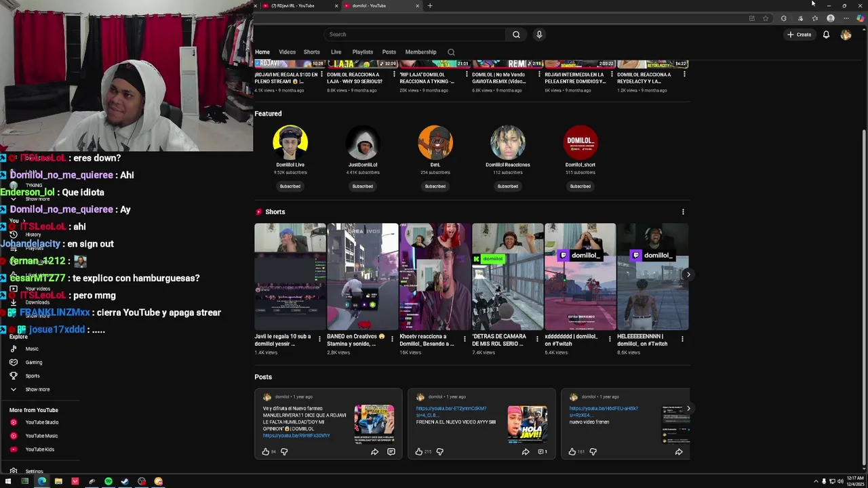Toggle Subscribed on DmL channel
Image resolution: width=868 pixels, height=488 pixels.
pyautogui.click(x=435, y=186)
